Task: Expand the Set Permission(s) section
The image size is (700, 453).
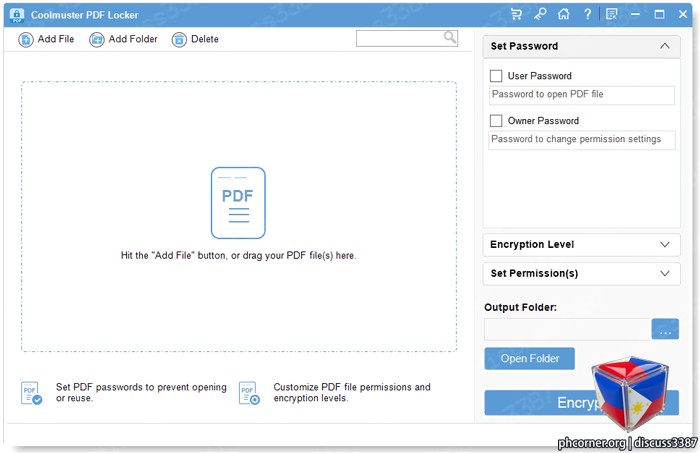Action: tap(581, 274)
